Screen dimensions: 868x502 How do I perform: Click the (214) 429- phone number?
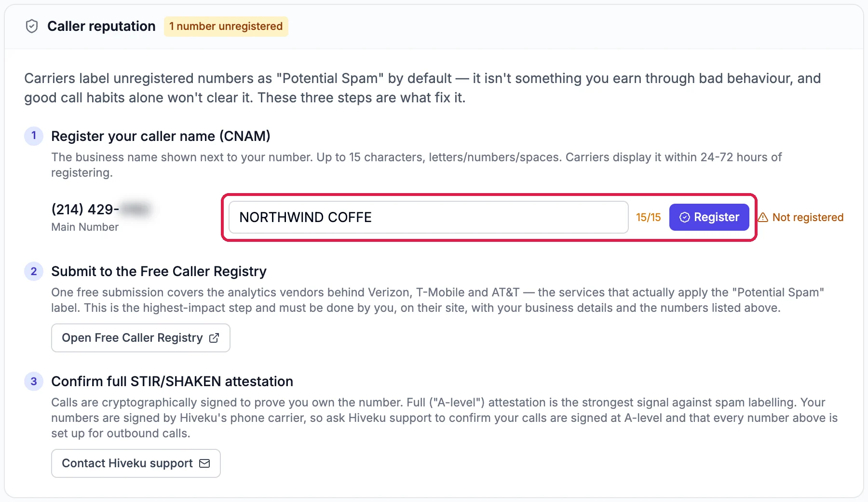pyautogui.click(x=101, y=209)
